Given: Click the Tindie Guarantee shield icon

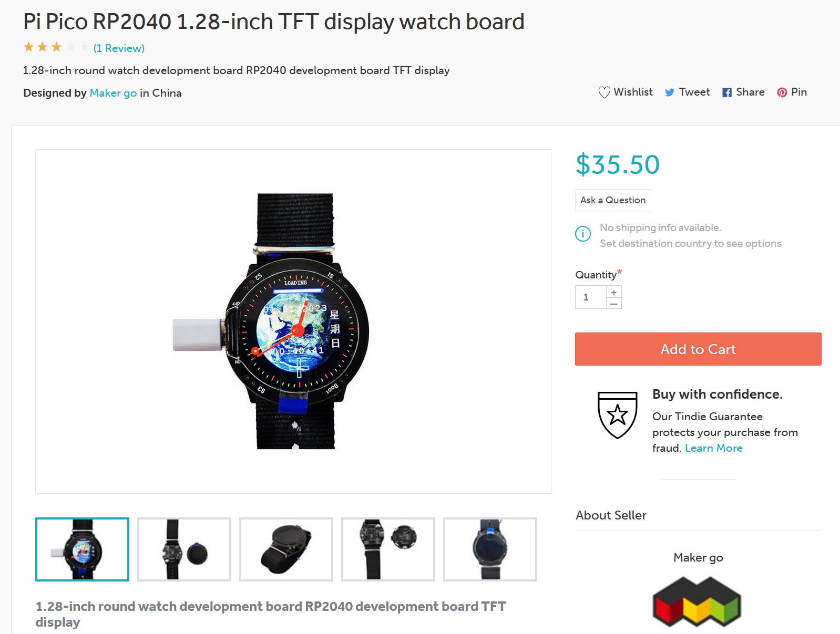Looking at the screenshot, I should [618, 415].
